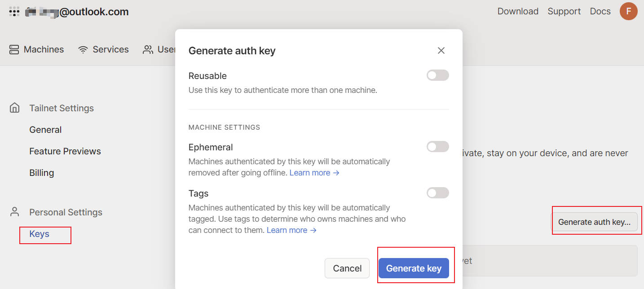The width and height of the screenshot is (644, 289).
Task: Click the Machines server icon
Action: point(14,49)
